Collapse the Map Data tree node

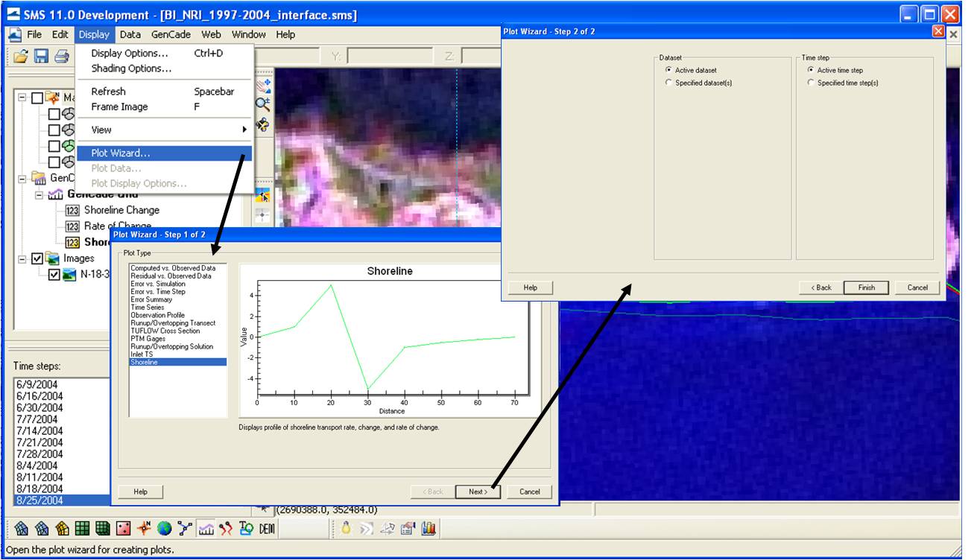[x=23, y=98]
